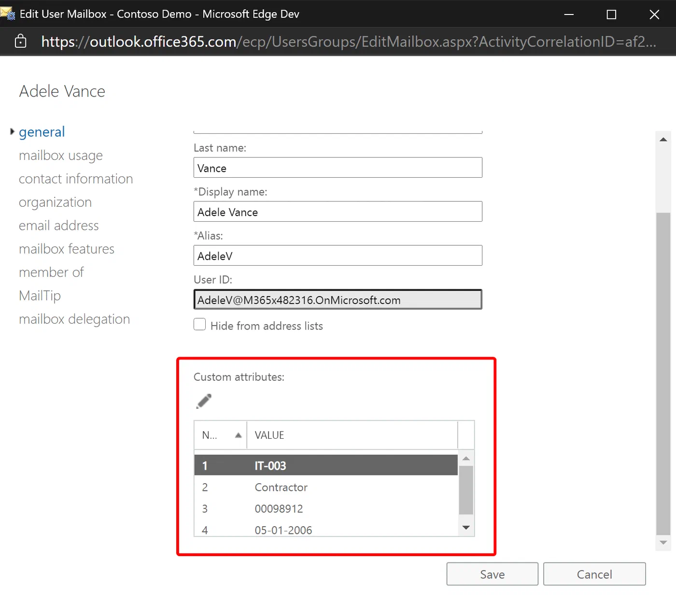Image resolution: width=676 pixels, height=616 pixels.
Task: Click the Display name input field
Action: 338,212
